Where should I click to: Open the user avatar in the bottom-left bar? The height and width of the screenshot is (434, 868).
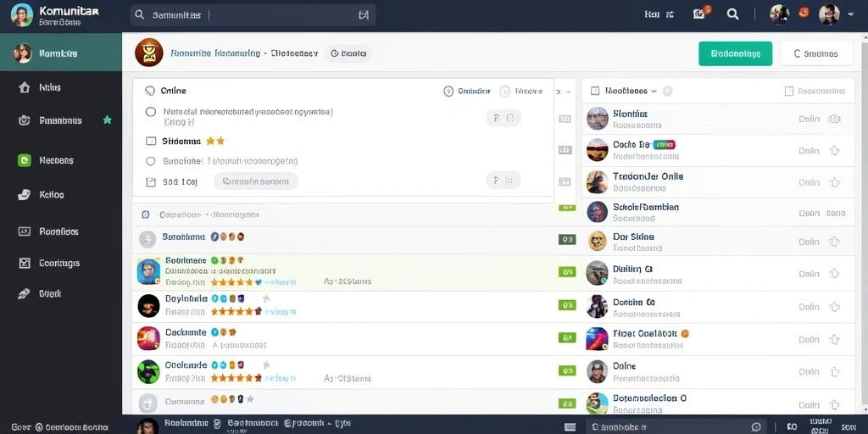pyautogui.click(x=147, y=426)
